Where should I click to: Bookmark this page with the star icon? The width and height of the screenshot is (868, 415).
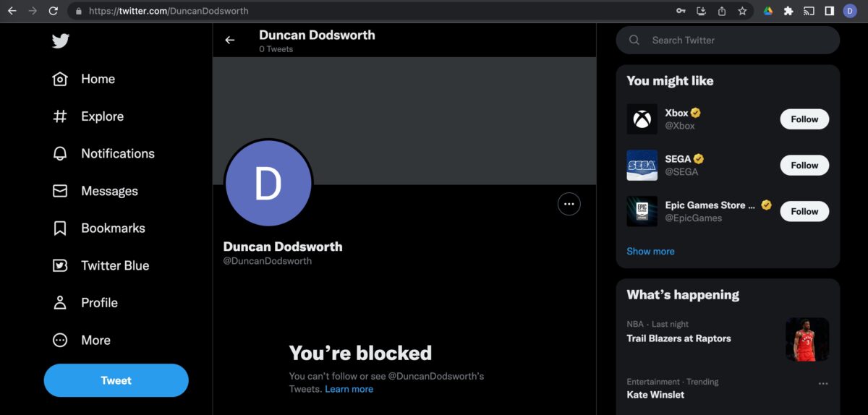click(x=742, y=11)
